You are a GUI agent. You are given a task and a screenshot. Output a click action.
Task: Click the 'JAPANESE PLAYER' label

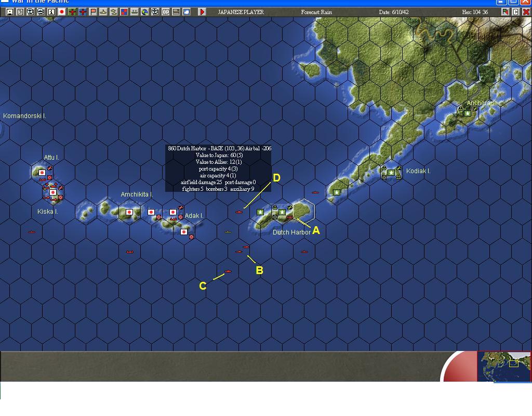241,12
